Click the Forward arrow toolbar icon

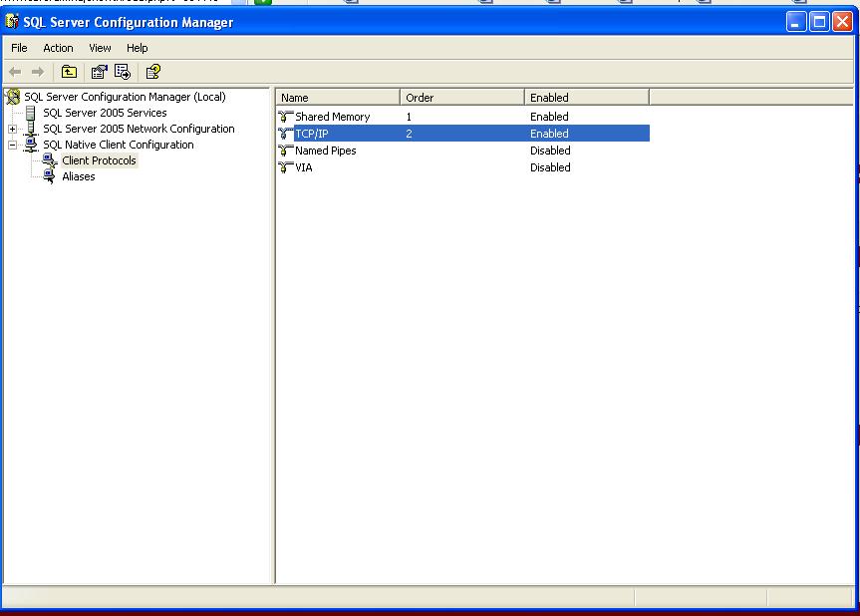tap(38, 72)
